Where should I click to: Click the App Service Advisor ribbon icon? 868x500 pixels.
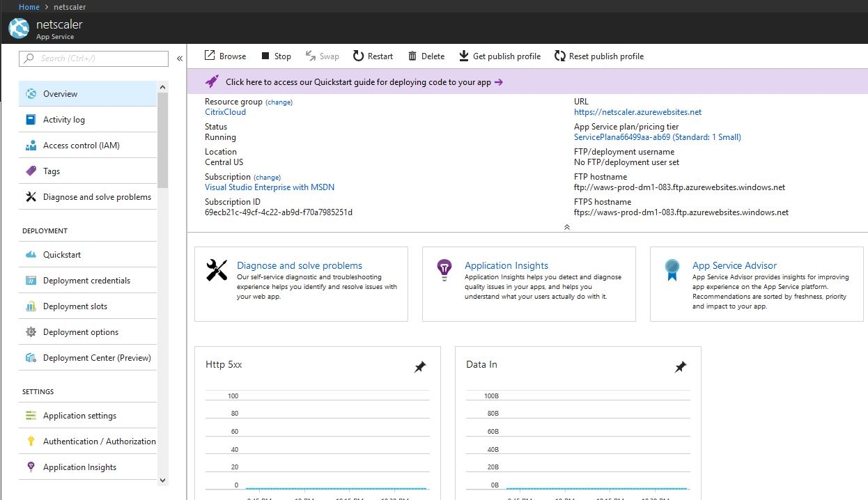coord(672,270)
